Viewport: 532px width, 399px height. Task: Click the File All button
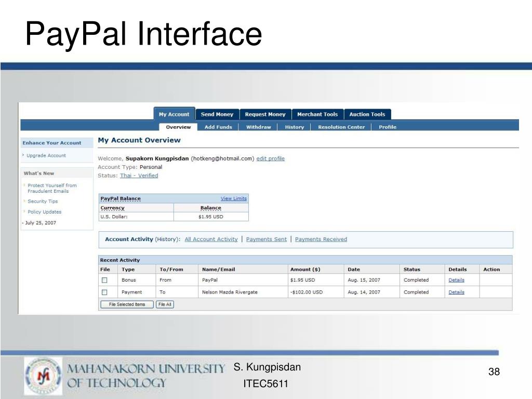point(165,304)
